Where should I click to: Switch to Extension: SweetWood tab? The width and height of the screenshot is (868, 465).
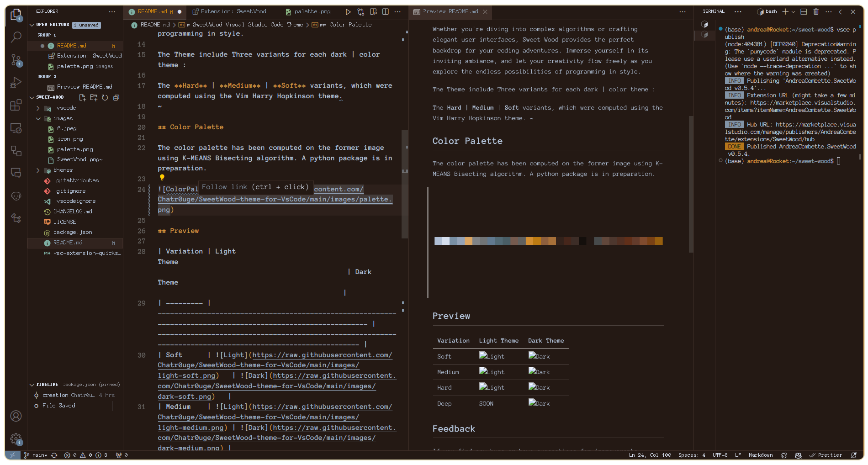(233, 11)
